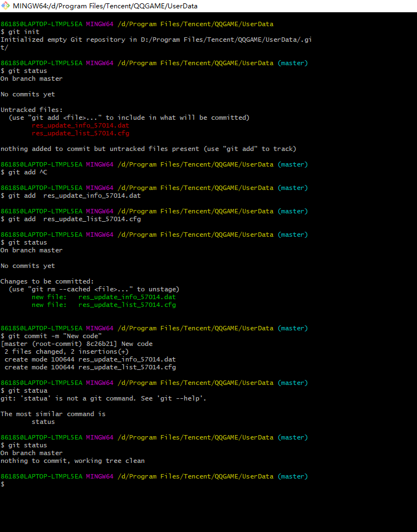Click '$ git add res_update_info_57014.dat' command
Screen dimensions: 417x532
[71, 196]
